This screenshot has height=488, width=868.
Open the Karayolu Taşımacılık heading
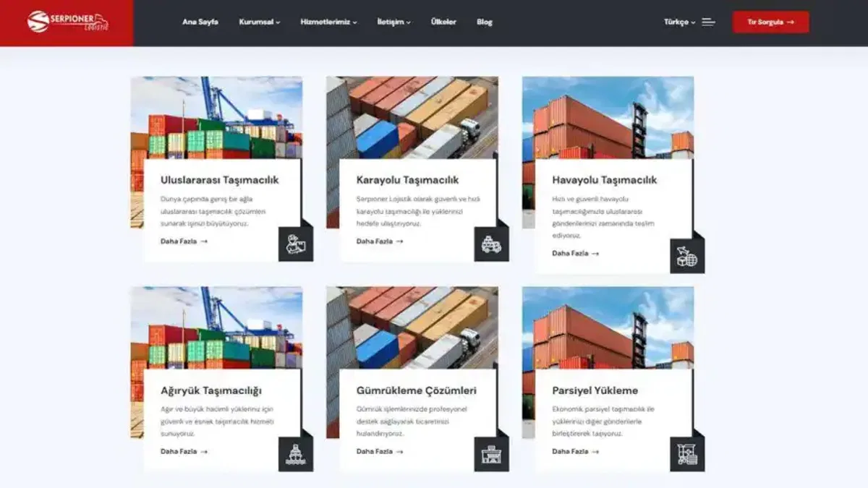(x=408, y=180)
